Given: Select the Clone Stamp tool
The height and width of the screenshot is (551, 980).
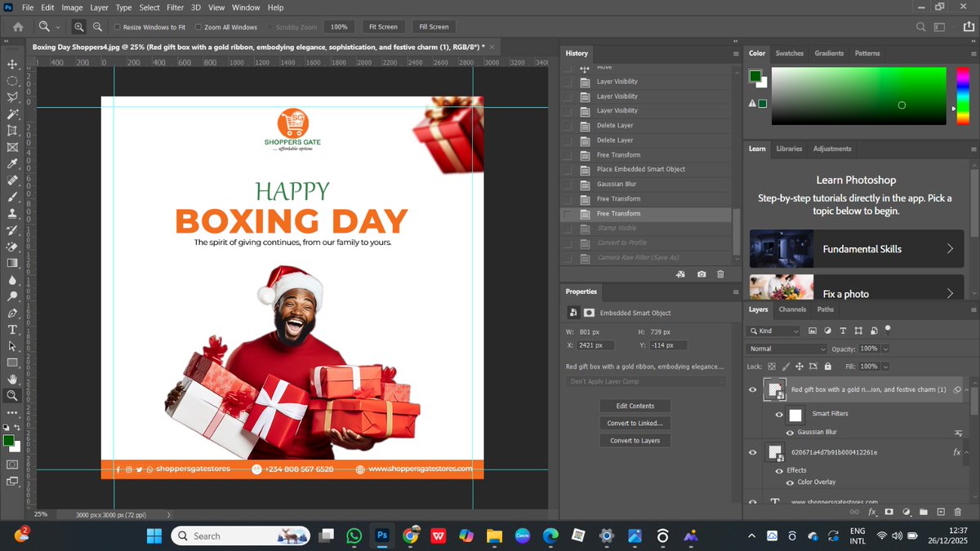Looking at the screenshot, I should [12, 213].
